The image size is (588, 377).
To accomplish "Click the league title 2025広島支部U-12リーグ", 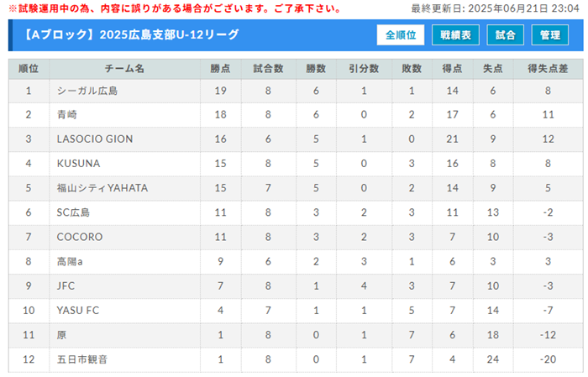I will click(x=169, y=35).
